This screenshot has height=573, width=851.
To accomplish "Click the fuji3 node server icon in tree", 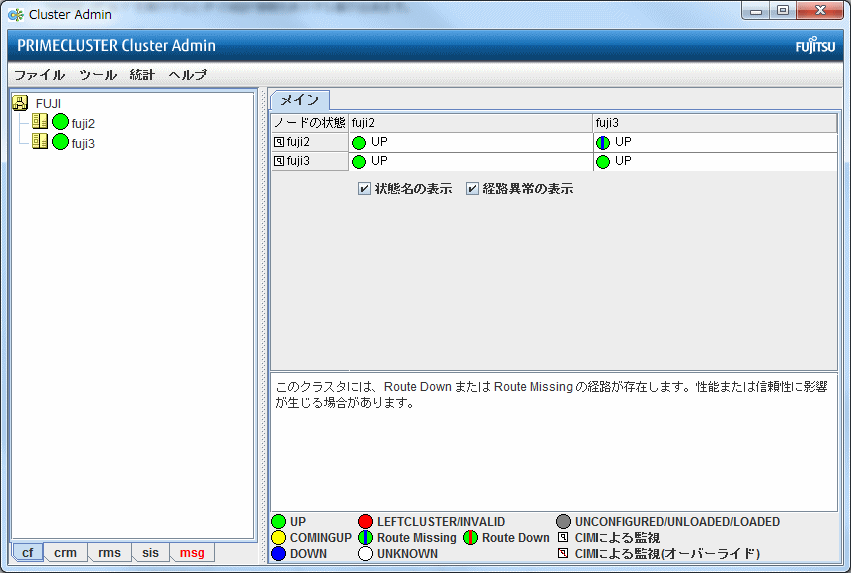I will pyautogui.click(x=40, y=141).
